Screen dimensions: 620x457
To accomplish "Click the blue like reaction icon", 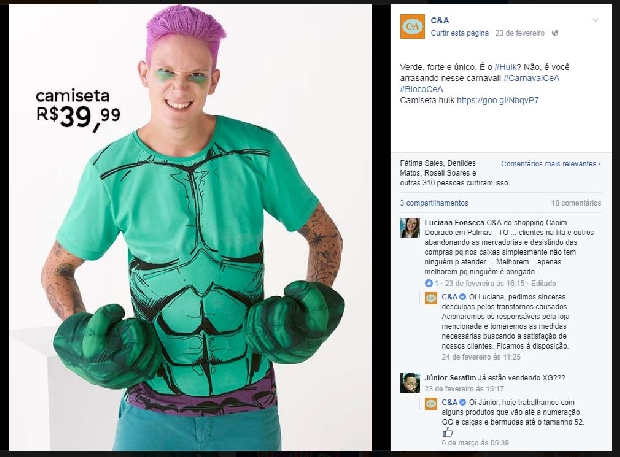I will tap(429, 283).
